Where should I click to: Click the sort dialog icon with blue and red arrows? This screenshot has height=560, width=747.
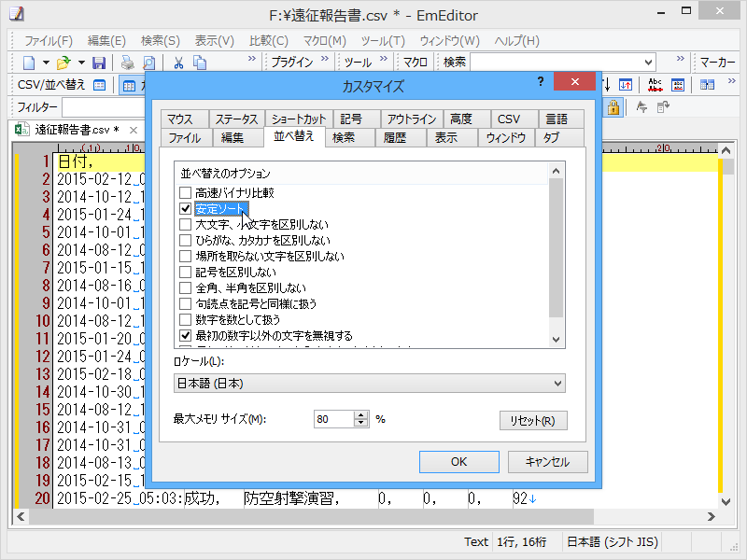626,85
